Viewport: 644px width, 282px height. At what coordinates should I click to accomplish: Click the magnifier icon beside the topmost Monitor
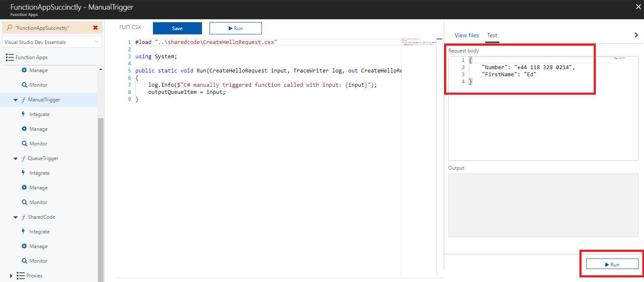point(24,85)
